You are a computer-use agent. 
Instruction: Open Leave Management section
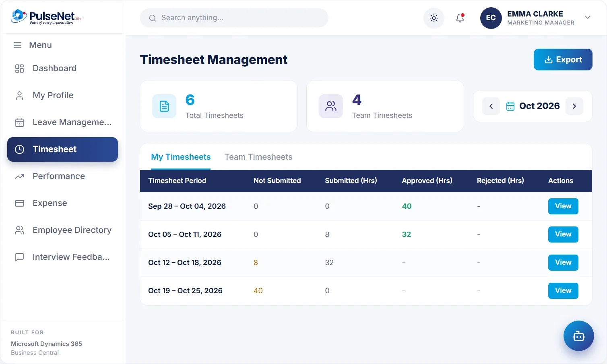(x=62, y=122)
